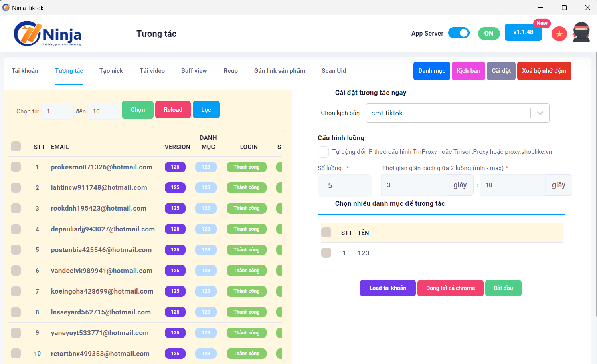
Task: Click the Ninja logo in the header
Action: [47, 34]
